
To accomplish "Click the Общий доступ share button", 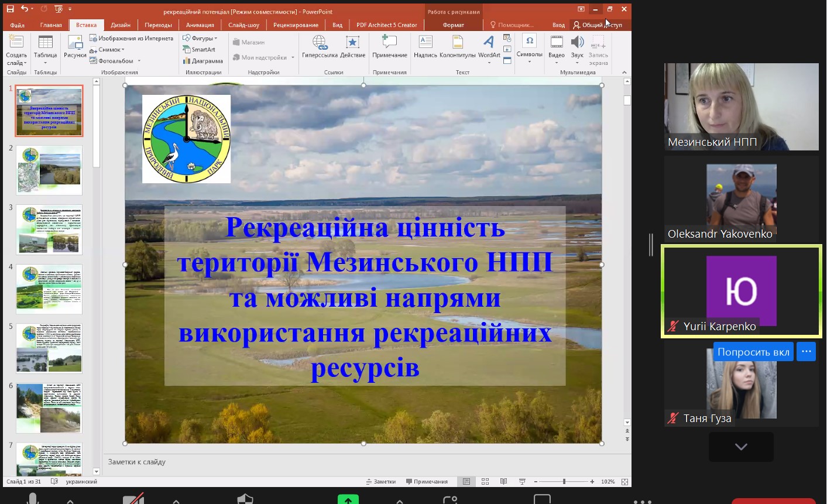I will tap(598, 25).
